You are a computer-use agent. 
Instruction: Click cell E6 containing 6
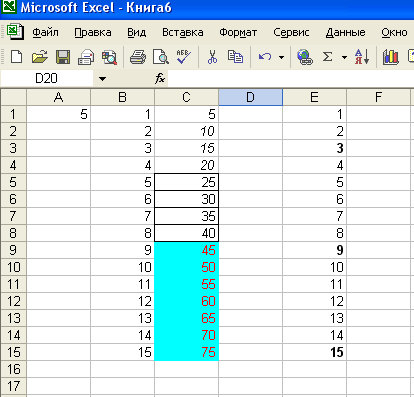[314, 199]
